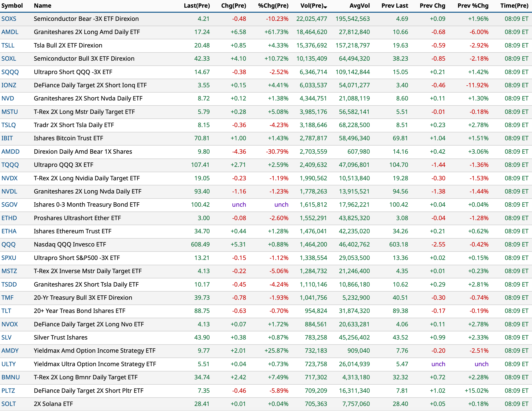
Task: Select the IBIT ticker link
Action: click(7, 138)
